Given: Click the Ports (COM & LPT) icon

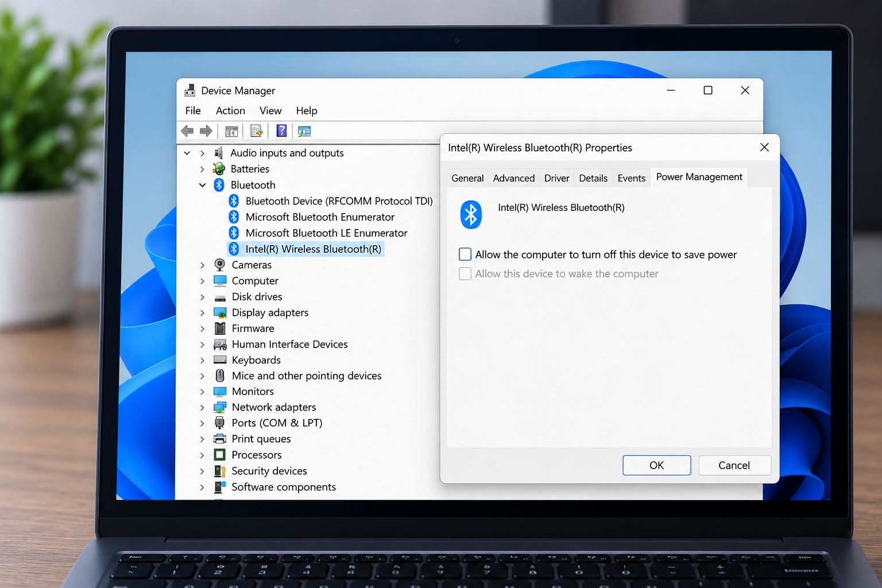Looking at the screenshot, I should (219, 423).
